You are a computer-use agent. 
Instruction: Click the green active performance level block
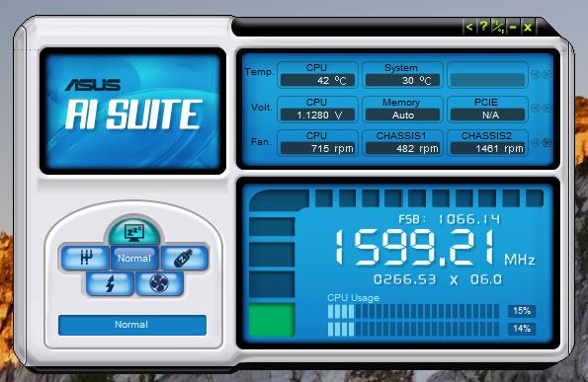coord(272,320)
